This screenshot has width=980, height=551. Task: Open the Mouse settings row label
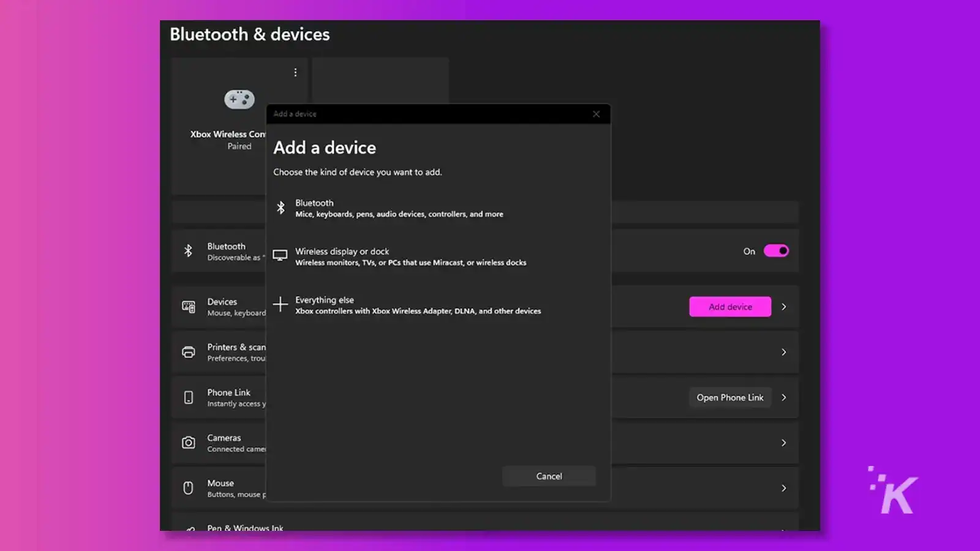click(x=221, y=483)
